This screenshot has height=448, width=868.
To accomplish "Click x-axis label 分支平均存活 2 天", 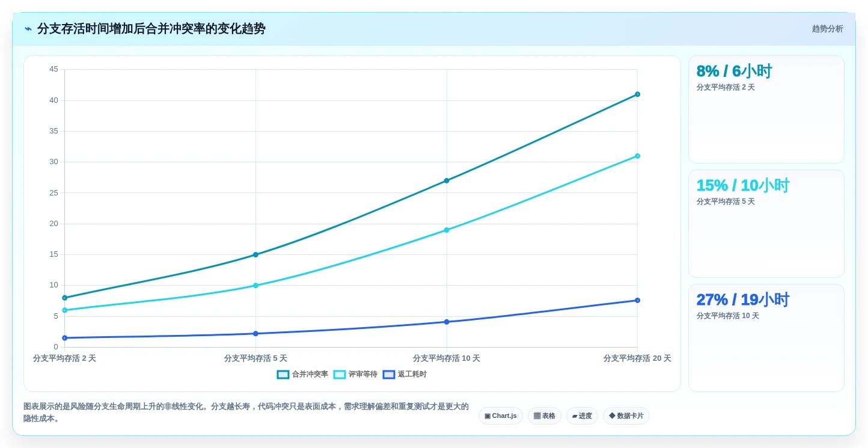I will 64,358.
